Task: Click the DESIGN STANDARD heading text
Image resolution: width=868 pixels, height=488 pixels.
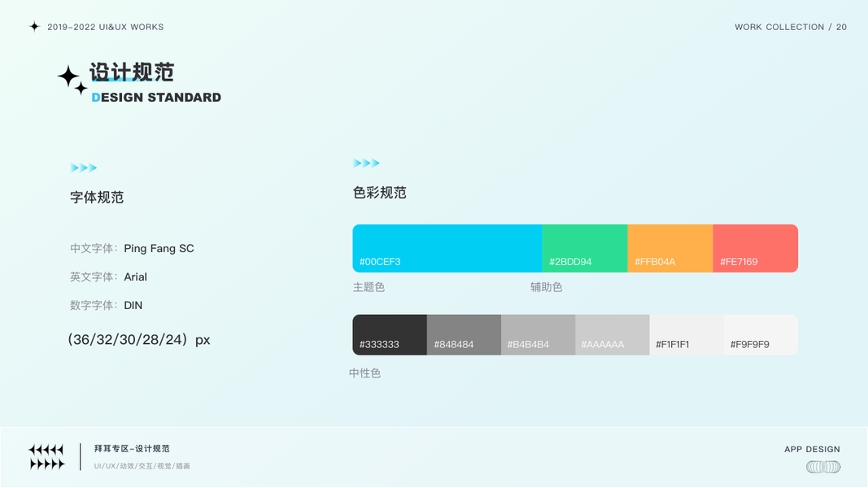Action: pyautogui.click(x=156, y=98)
